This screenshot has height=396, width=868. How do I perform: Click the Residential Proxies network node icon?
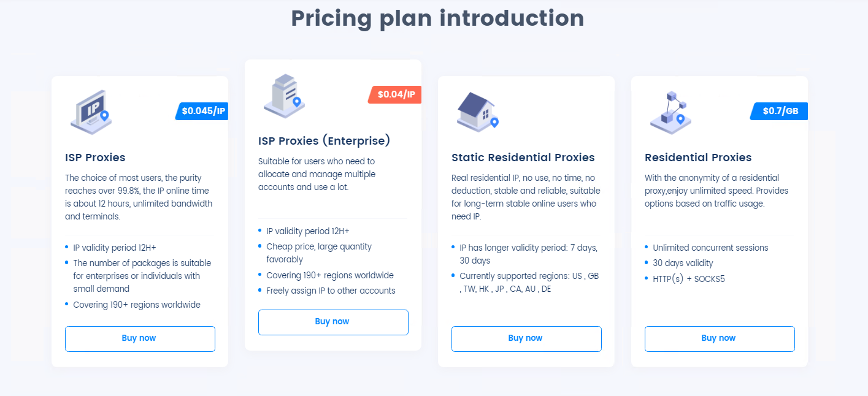pos(670,112)
